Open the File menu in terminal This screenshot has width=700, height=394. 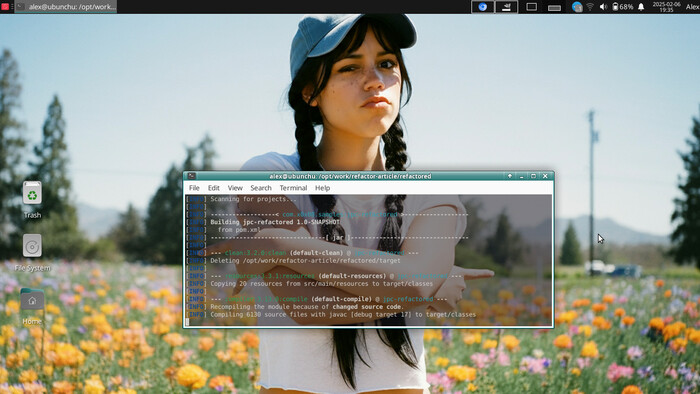pos(194,188)
